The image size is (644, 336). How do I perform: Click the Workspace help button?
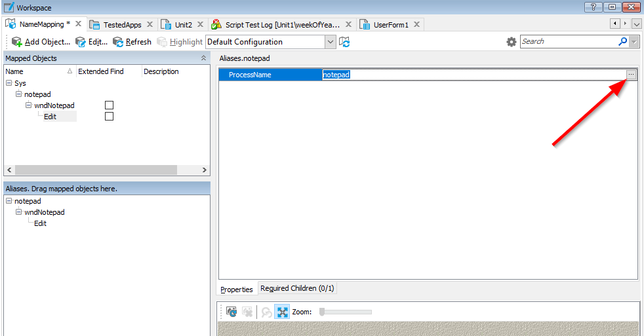pyautogui.click(x=594, y=7)
